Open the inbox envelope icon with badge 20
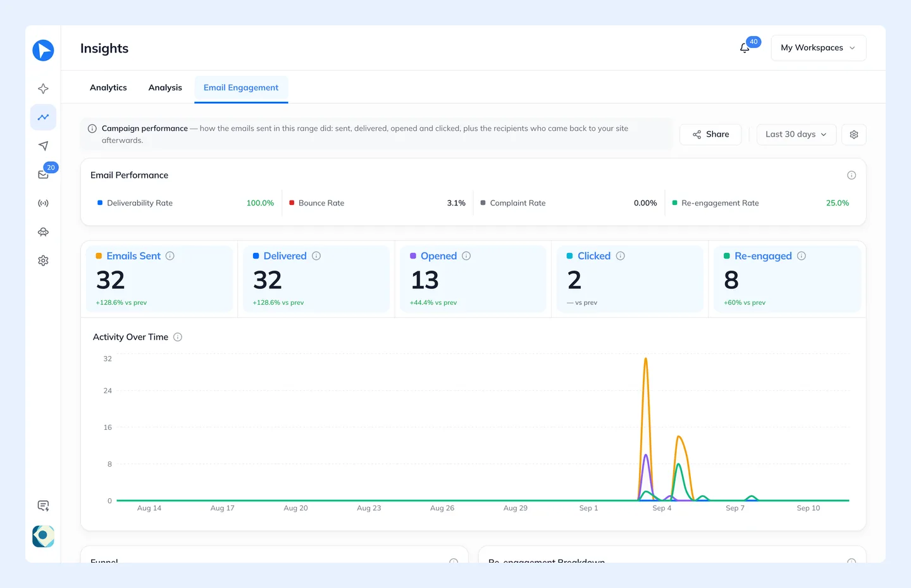The image size is (911, 588). 43,175
